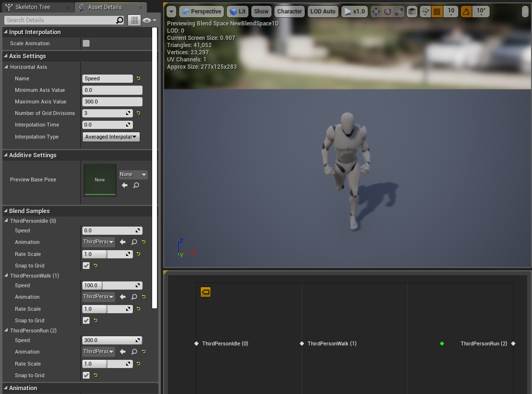Enable Scale Animation under Input Interpolation

pyautogui.click(x=87, y=43)
